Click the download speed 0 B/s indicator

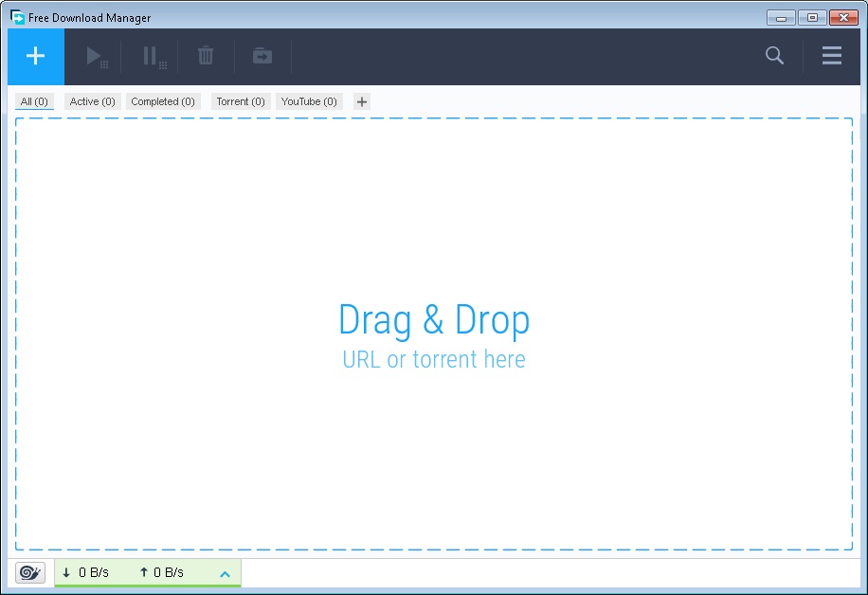tap(86, 572)
